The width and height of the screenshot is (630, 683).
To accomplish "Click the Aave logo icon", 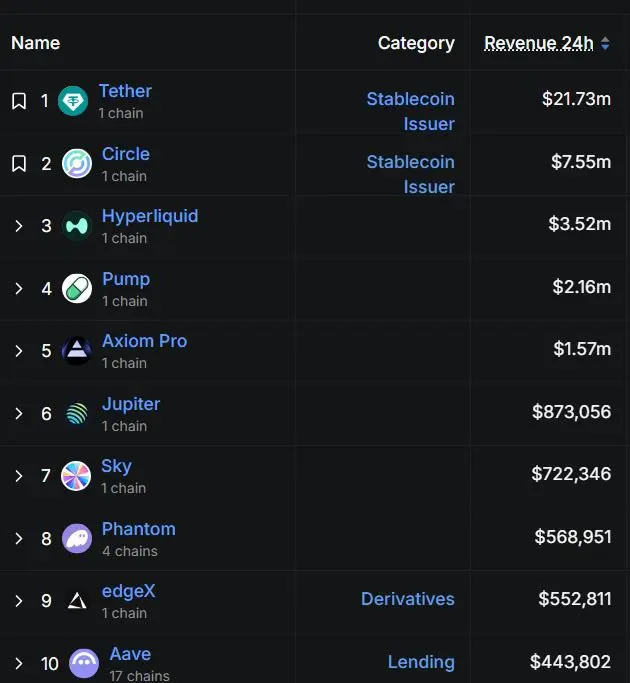I will click(x=84, y=663).
